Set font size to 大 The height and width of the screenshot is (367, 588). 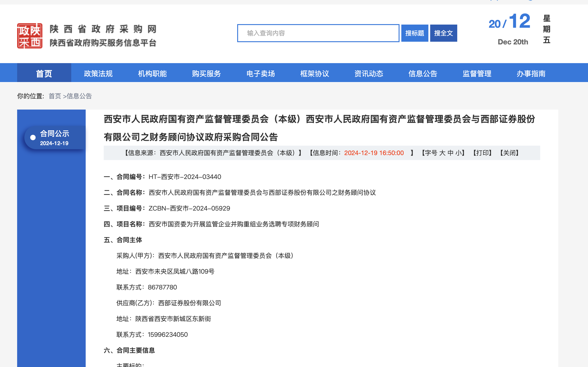[442, 153]
